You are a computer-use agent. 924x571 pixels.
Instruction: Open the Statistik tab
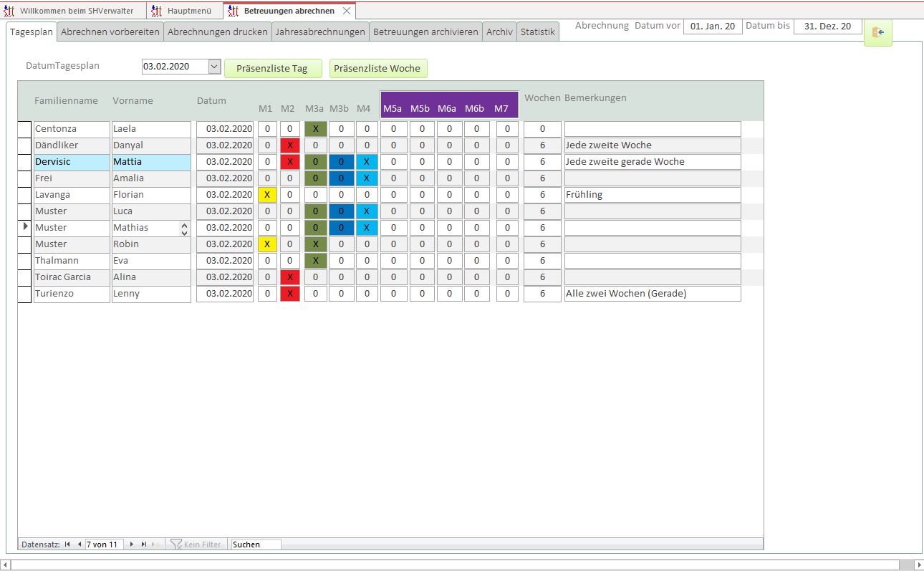[x=537, y=32]
